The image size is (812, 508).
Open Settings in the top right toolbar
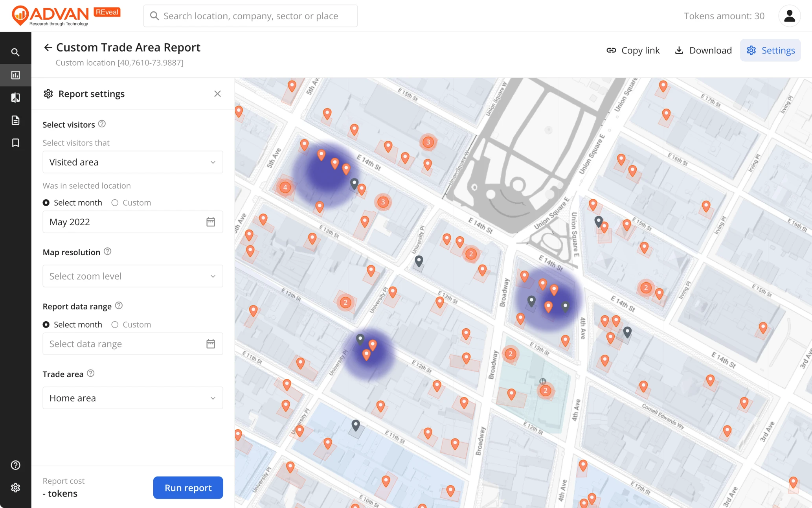pos(770,50)
